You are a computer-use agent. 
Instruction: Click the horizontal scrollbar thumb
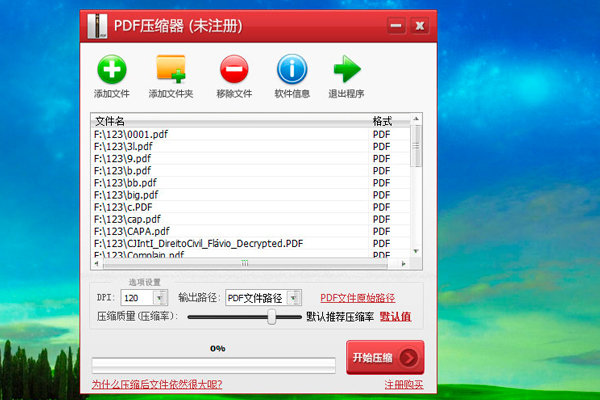[x=245, y=263]
